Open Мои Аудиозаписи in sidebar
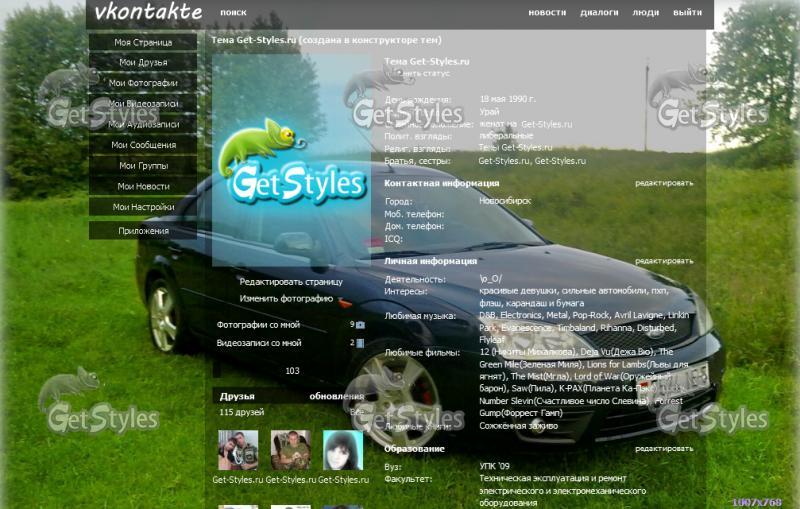The image size is (800, 509). [143, 124]
